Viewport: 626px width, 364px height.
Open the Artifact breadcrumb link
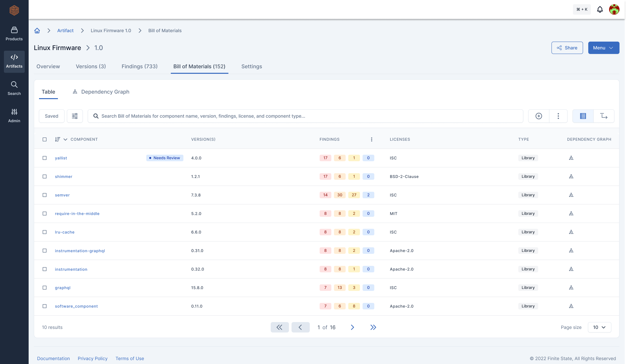click(65, 31)
